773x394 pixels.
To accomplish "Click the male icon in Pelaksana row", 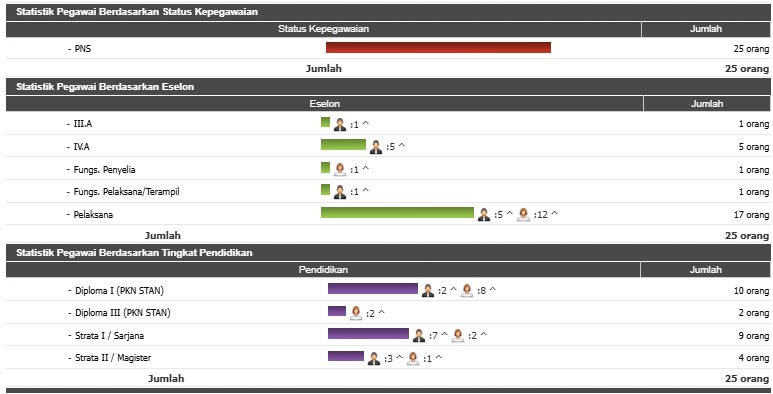I will [484, 215].
